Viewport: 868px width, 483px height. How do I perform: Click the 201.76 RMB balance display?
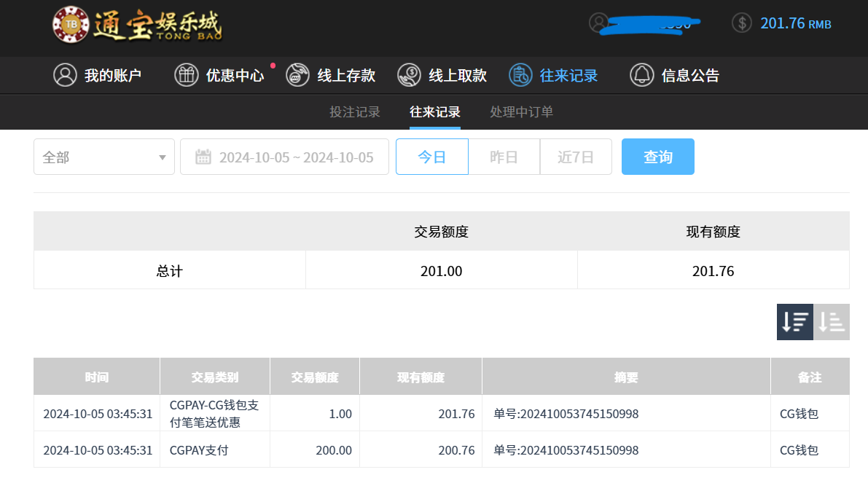pyautogui.click(x=795, y=23)
